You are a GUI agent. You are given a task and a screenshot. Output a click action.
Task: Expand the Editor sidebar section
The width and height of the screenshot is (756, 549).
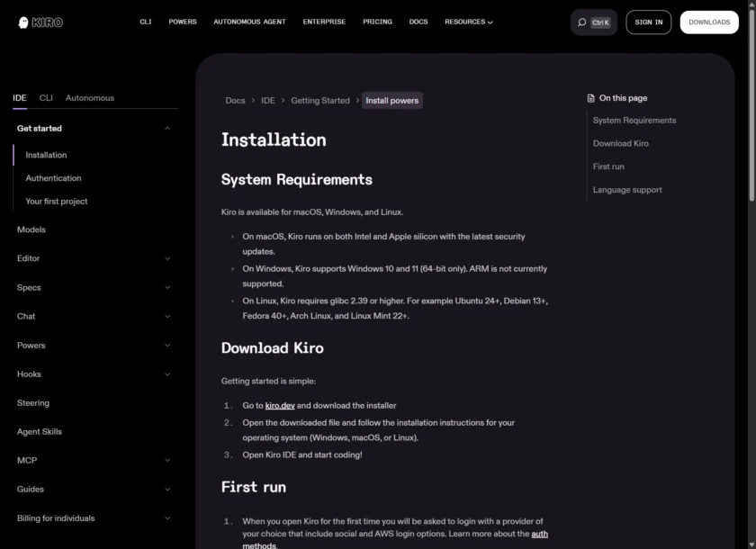pos(167,259)
